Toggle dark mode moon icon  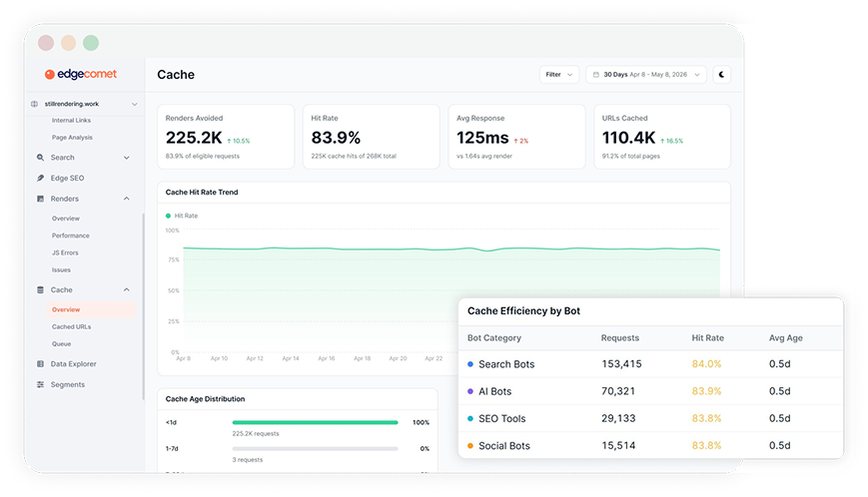click(x=721, y=75)
